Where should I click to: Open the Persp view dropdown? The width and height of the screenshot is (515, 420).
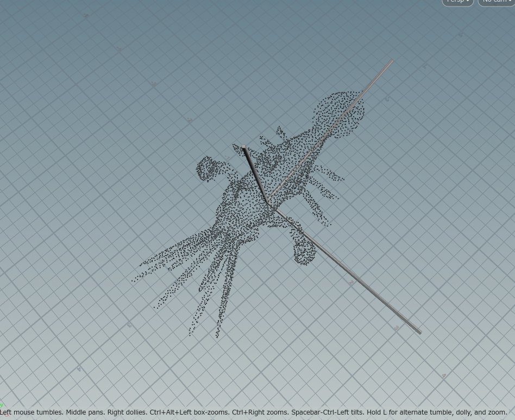pyautogui.click(x=456, y=2)
